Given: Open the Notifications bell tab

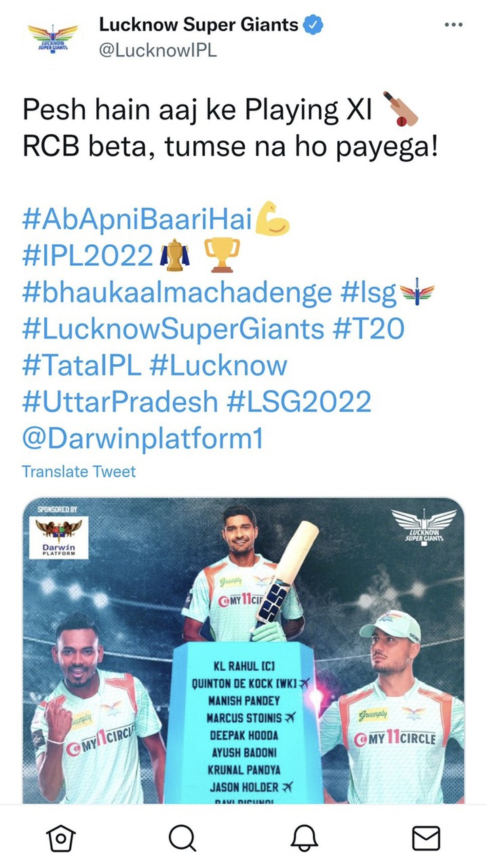Looking at the screenshot, I should [x=305, y=838].
